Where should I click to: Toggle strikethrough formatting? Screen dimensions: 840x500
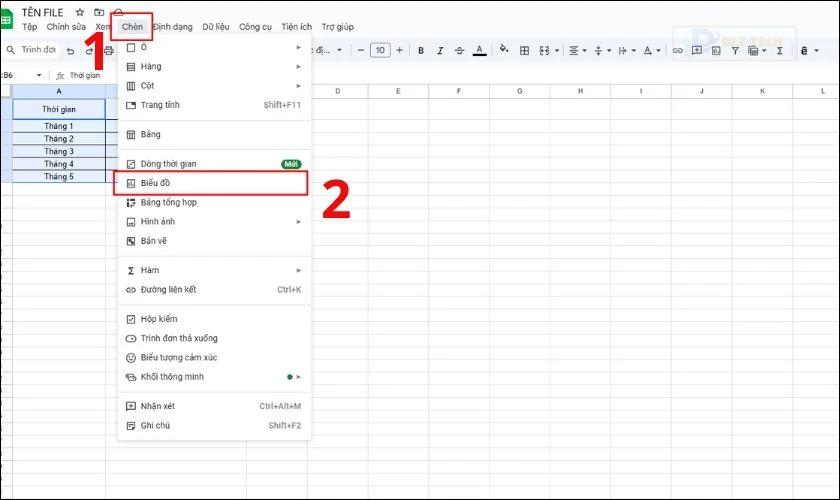point(459,50)
